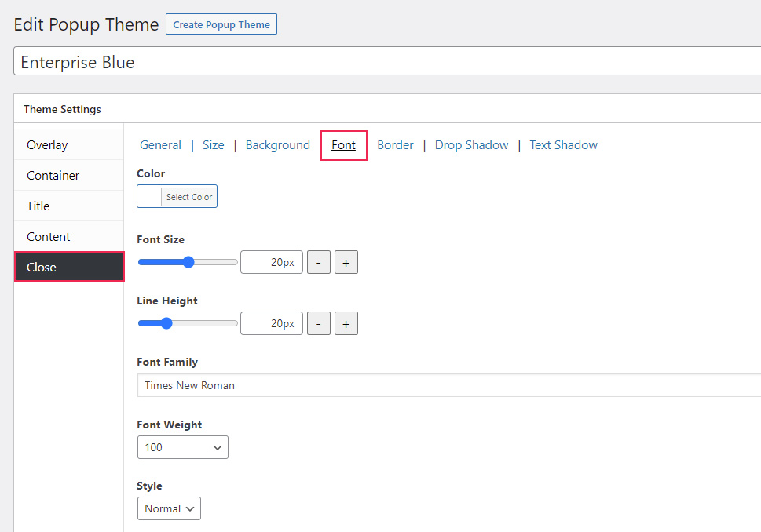Image resolution: width=761 pixels, height=532 pixels.
Task: Switch to the Title settings section
Action: point(68,206)
